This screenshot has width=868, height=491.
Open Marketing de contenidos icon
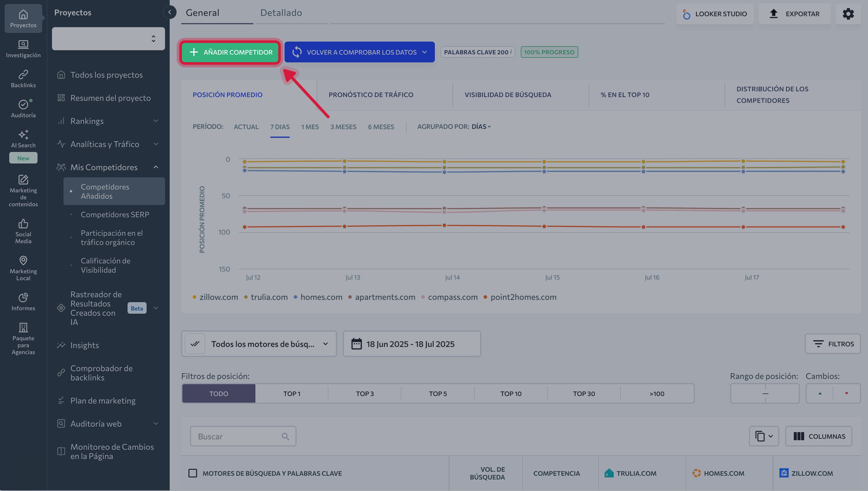point(23,179)
